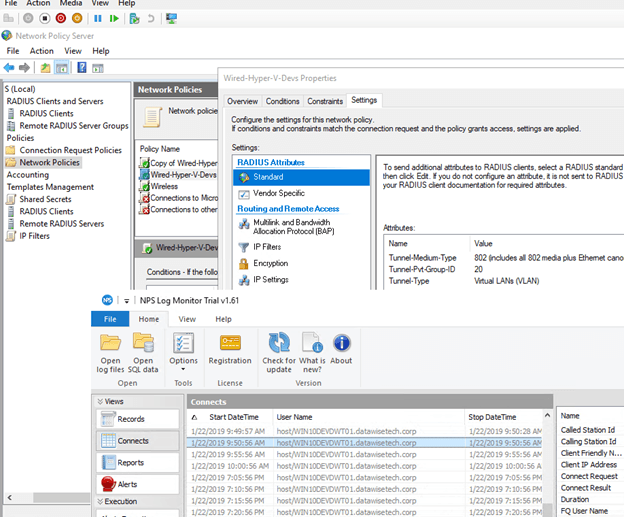Select Connections to Microsoft policy row
Screen dimensions: 624x517
(178, 198)
